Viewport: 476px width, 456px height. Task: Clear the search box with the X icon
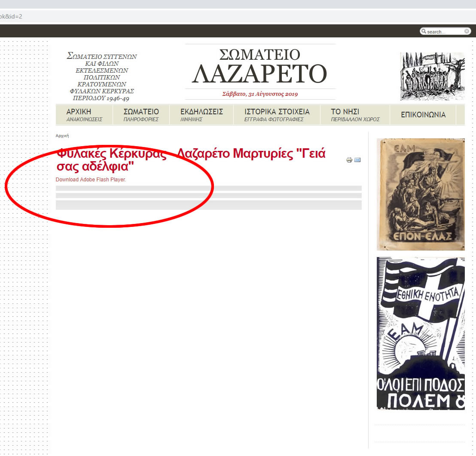467,31
